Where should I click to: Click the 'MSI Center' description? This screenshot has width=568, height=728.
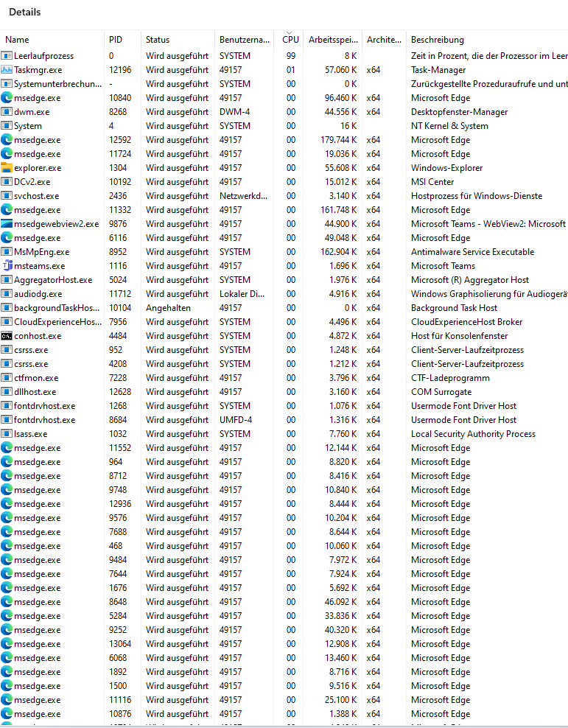coord(432,181)
